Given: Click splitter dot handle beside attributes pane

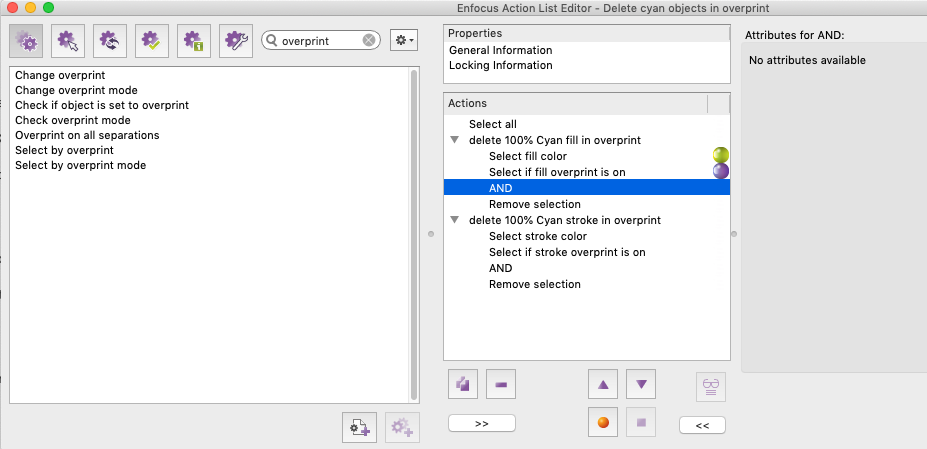Looking at the screenshot, I should [x=734, y=234].
